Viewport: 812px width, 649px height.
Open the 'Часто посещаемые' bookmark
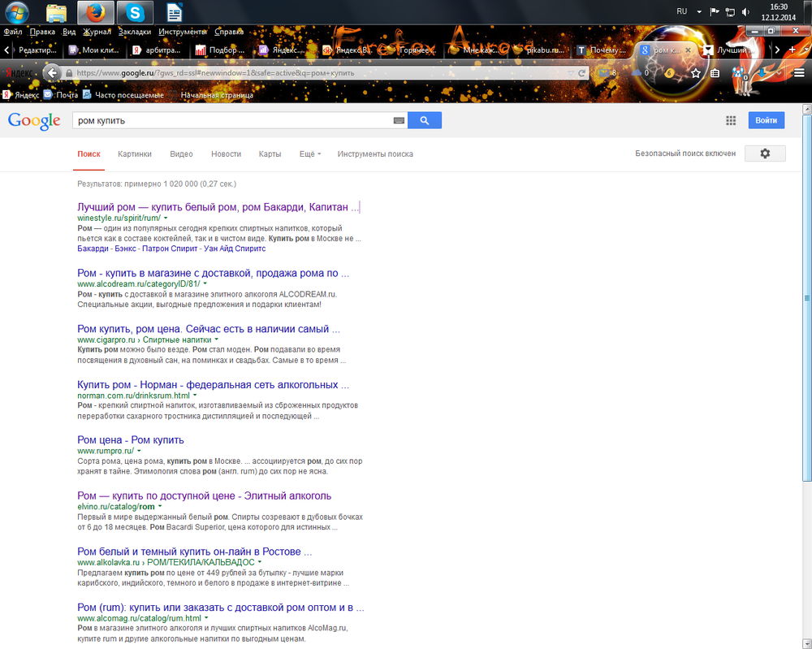point(123,95)
